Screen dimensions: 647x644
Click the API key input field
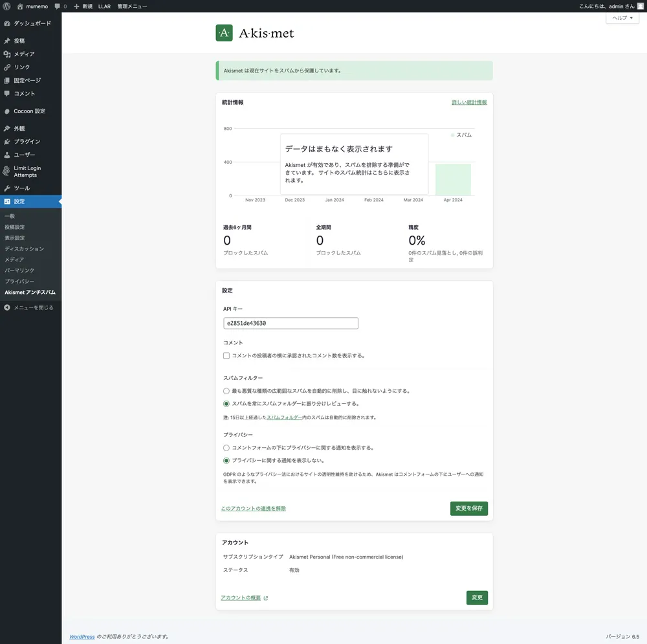(x=291, y=324)
